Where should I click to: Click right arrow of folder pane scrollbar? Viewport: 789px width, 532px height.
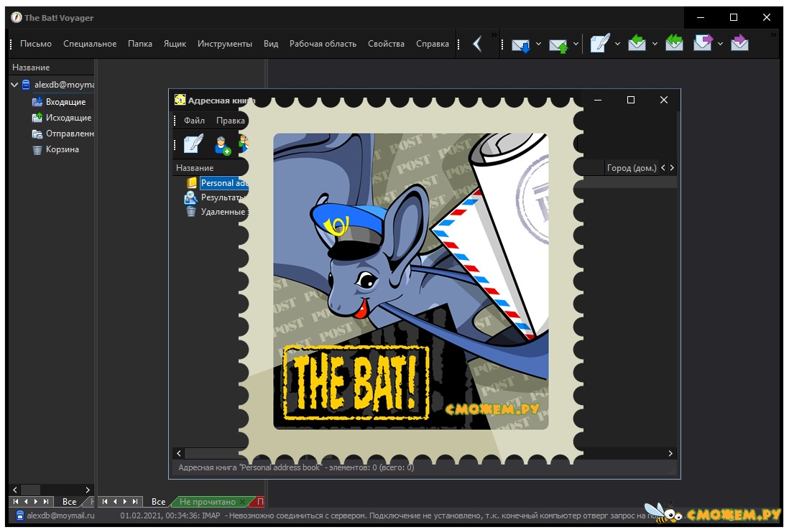pyautogui.click(x=88, y=489)
